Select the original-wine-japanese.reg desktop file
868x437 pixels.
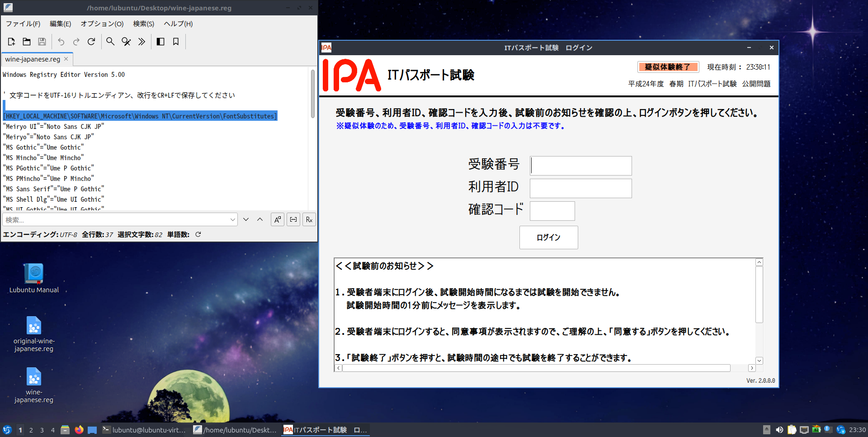[34, 334]
